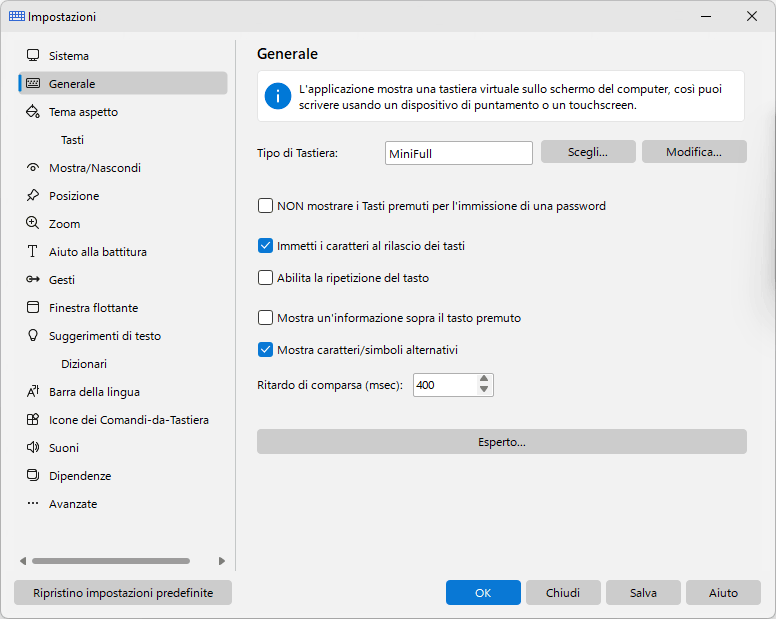The width and height of the screenshot is (776, 619).
Task: Enable Abilita la ripetizione del tasto
Action: 265,278
